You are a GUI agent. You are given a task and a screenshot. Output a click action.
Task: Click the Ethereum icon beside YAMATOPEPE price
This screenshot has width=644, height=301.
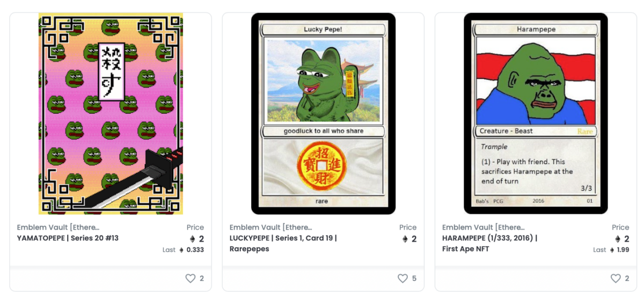tap(192, 239)
